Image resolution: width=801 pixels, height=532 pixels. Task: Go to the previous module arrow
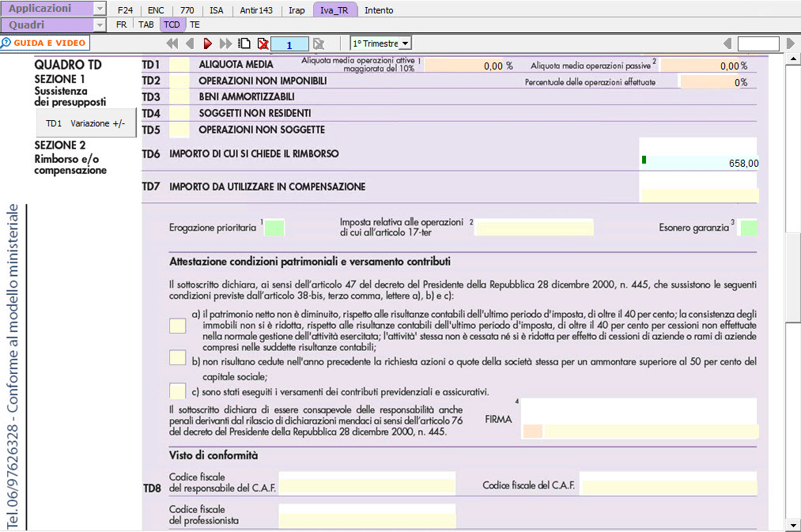pos(190,44)
